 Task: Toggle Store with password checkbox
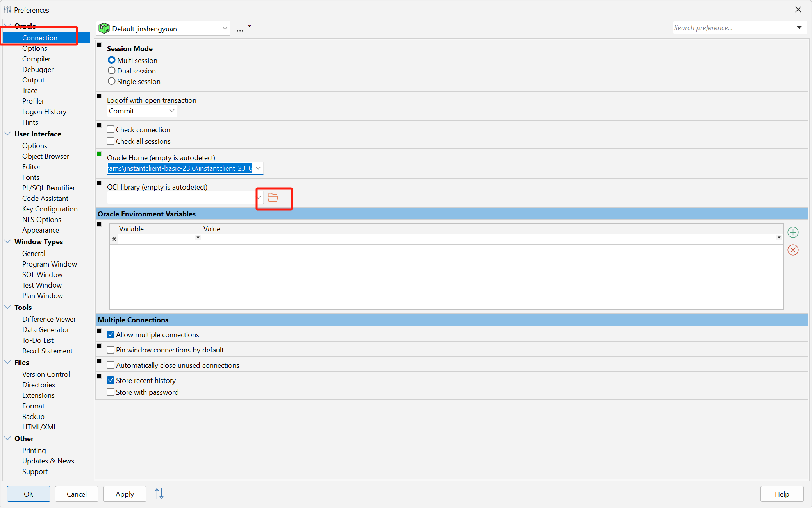[111, 392]
